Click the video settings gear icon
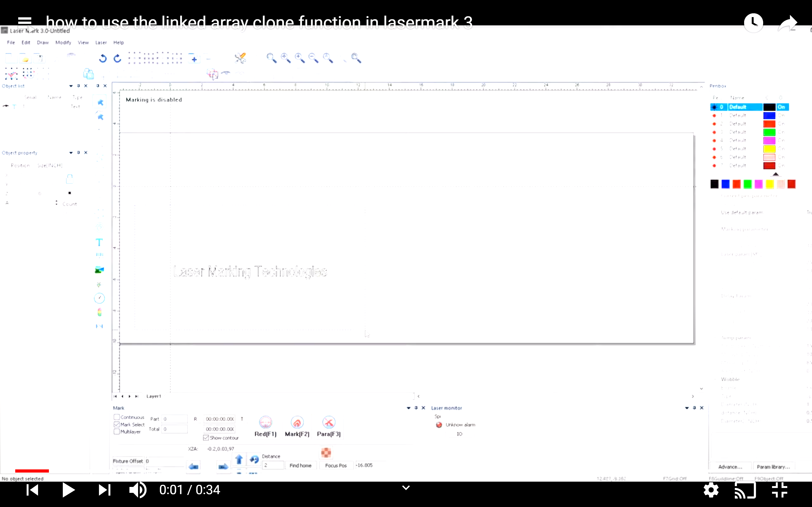The width and height of the screenshot is (812, 507). [x=711, y=490]
